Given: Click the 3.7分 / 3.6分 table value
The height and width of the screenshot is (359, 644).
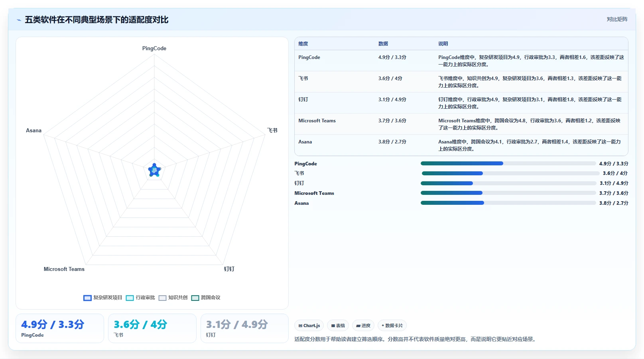Looking at the screenshot, I should coord(392,121).
